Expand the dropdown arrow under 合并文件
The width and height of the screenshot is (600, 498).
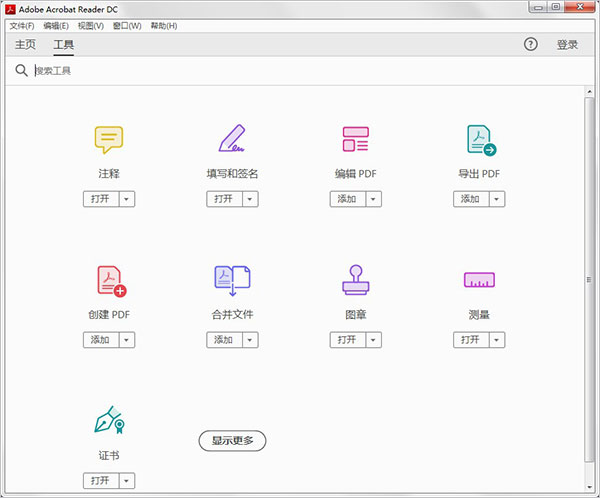pyautogui.click(x=250, y=340)
